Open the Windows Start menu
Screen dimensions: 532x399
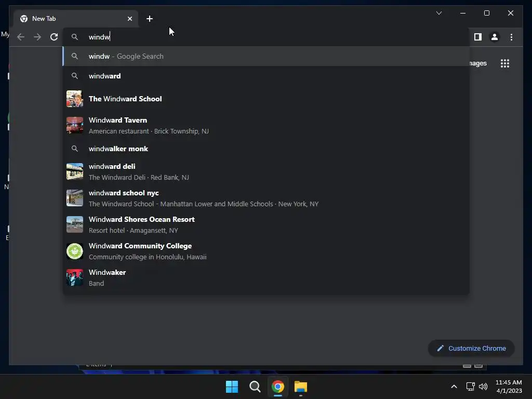pos(232,387)
